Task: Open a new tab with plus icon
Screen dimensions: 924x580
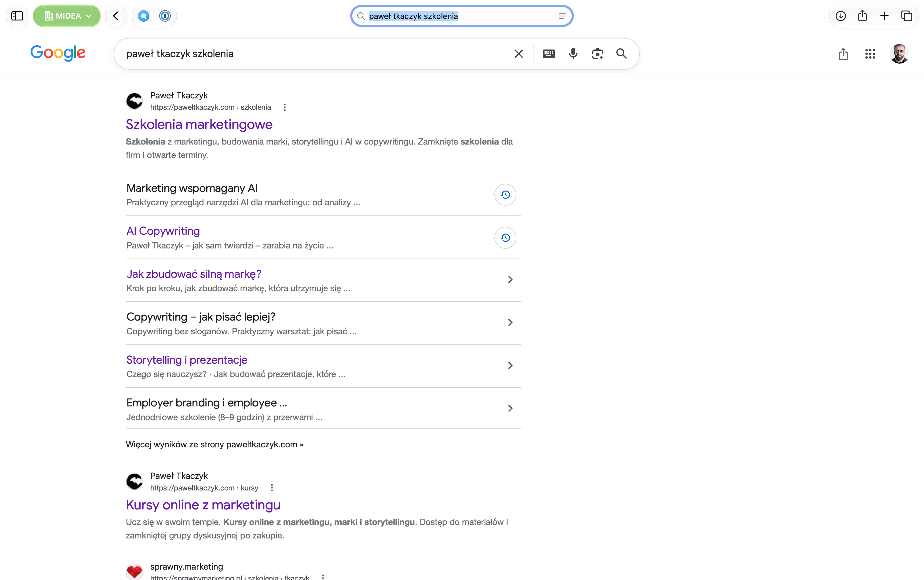Action: [885, 16]
